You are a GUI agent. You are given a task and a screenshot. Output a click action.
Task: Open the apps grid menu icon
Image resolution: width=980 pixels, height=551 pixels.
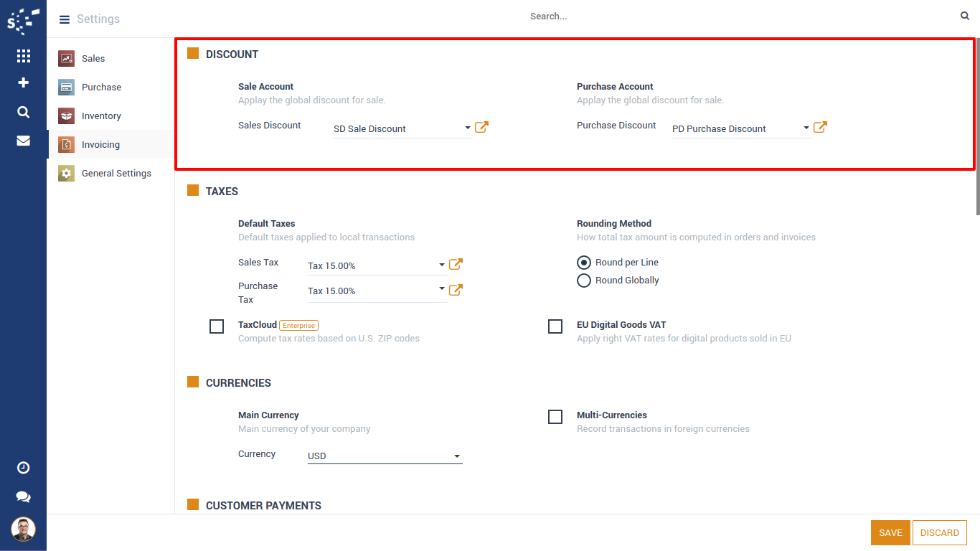click(23, 56)
